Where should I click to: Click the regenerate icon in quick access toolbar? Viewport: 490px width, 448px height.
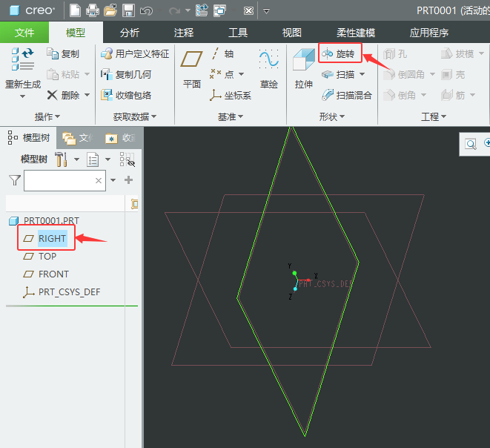pyautogui.click(x=202, y=10)
